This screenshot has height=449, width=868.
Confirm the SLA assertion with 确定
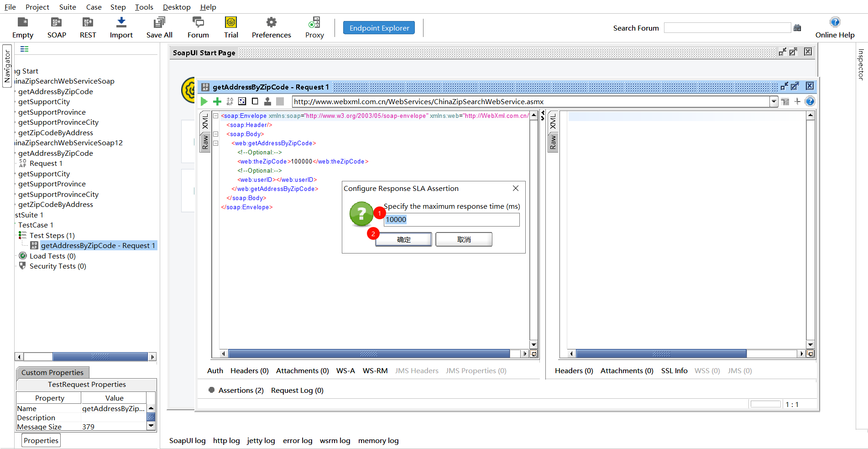[x=403, y=239]
